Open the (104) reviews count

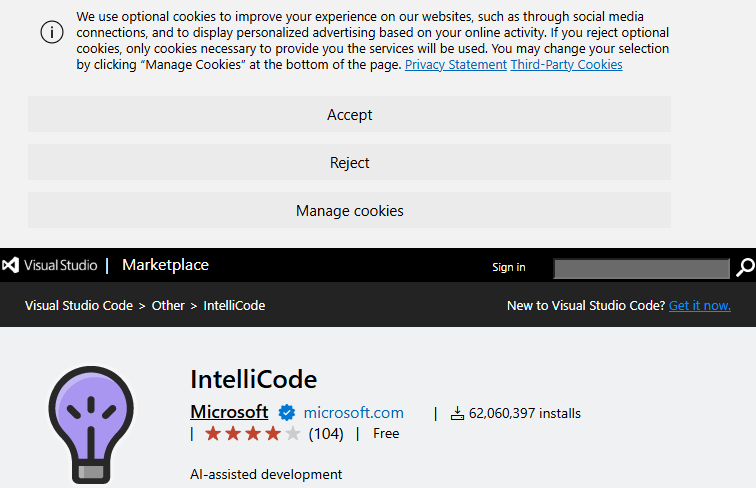pos(326,434)
